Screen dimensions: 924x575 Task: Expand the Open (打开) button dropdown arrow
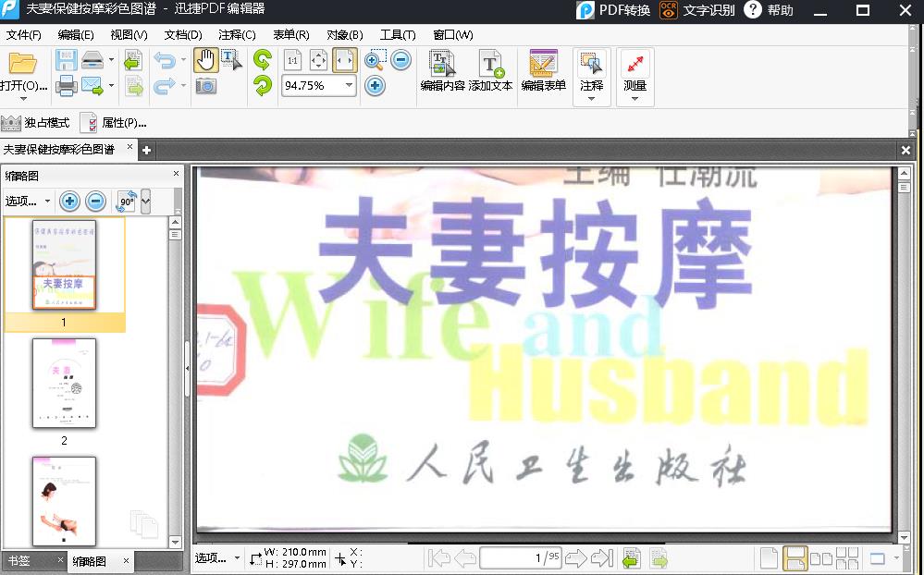[23, 99]
